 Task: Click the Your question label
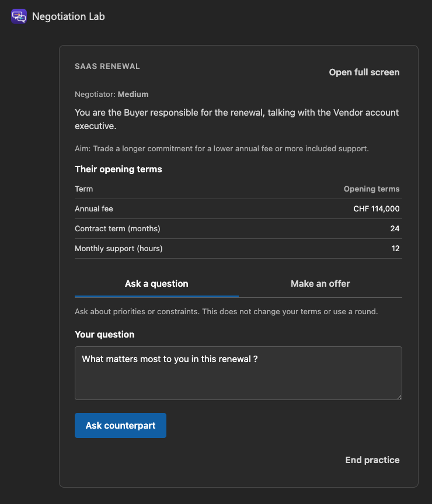[x=104, y=334]
